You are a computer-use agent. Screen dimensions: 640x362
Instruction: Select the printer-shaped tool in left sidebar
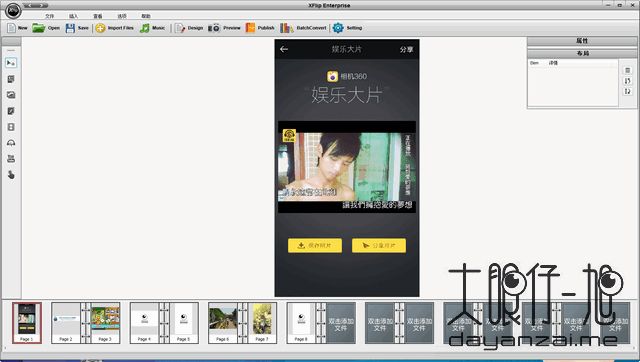coord(11,159)
